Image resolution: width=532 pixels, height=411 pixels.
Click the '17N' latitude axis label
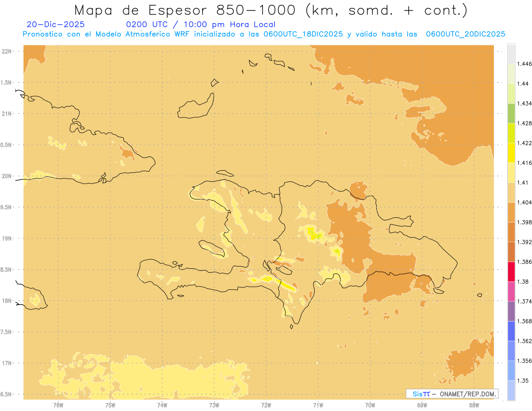click(8, 363)
